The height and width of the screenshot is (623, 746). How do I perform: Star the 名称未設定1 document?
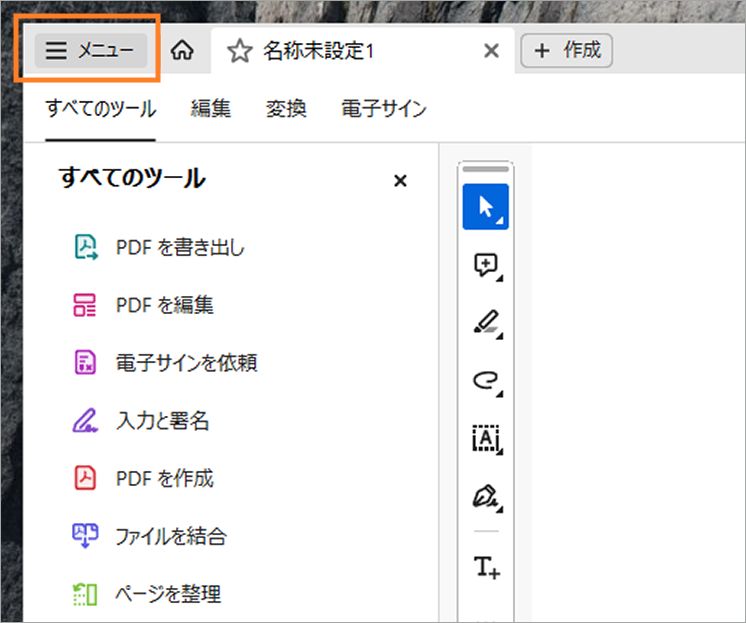[x=240, y=50]
